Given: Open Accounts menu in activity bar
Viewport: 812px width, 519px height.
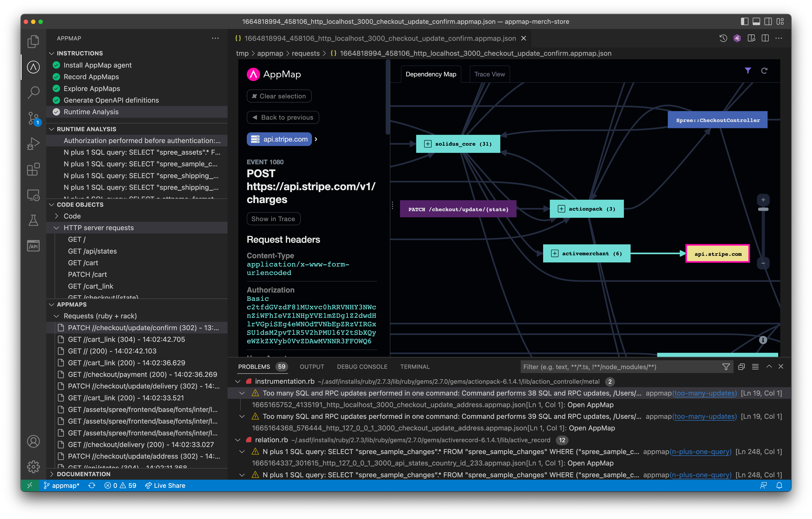Looking at the screenshot, I should [33, 441].
